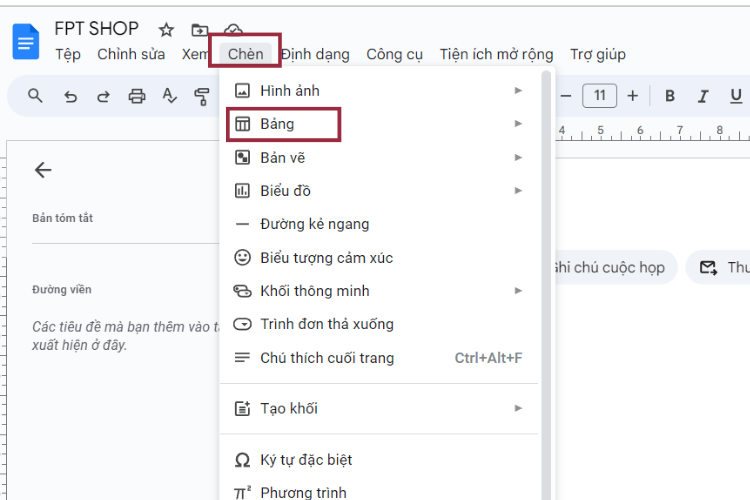Expand the Tạo khối submenu arrow
750x500 pixels.
pyautogui.click(x=518, y=408)
